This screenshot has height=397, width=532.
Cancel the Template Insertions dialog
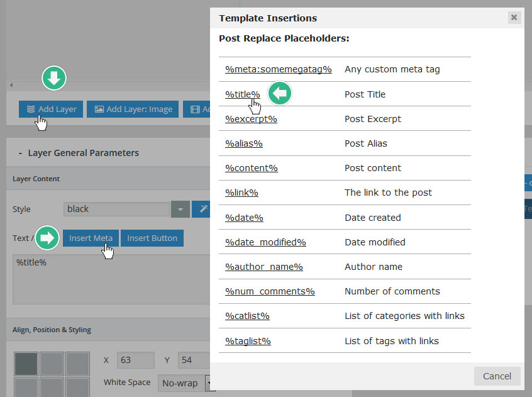pos(497,376)
